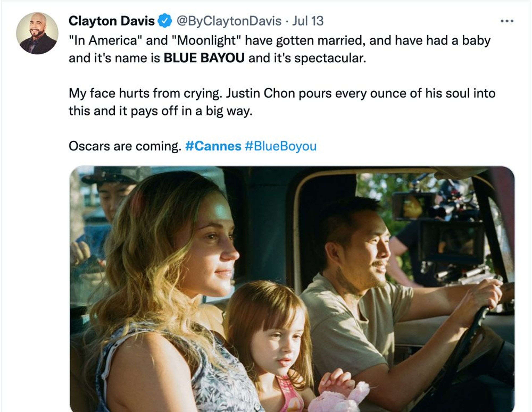Click the name Justin Chon in tweet
Screen dimensions: 532x412
[x=260, y=93]
